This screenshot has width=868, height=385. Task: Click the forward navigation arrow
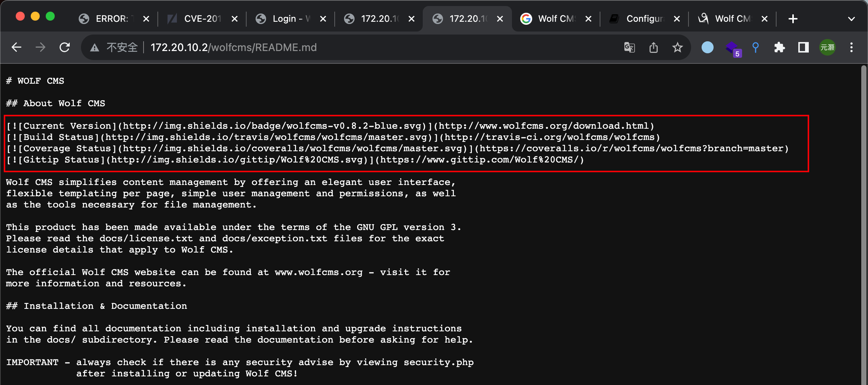(40, 47)
